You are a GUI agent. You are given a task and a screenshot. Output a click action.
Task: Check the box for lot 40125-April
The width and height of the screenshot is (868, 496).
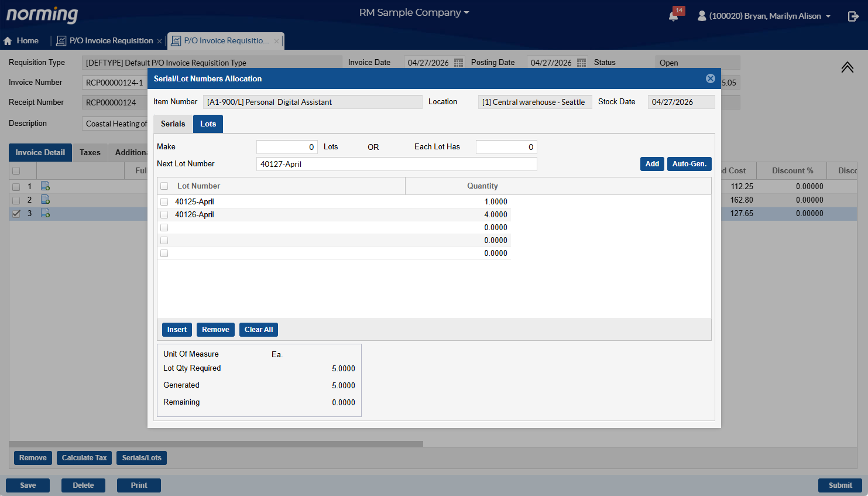pyautogui.click(x=164, y=202)
